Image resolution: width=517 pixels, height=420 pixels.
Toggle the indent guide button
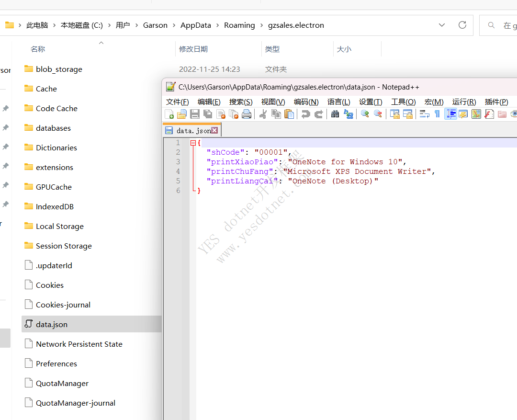[x=450, y=114]
